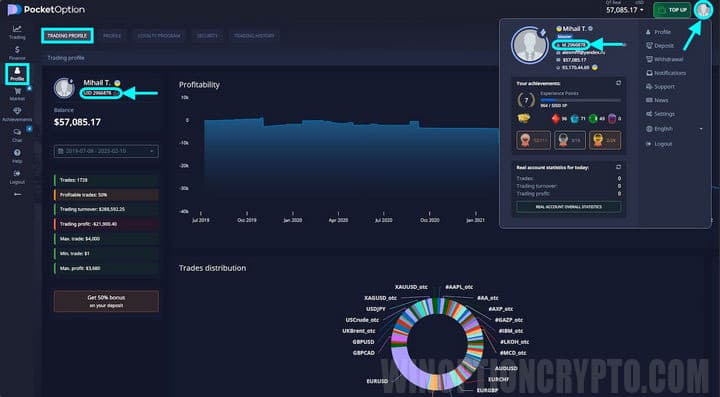Choose Logout in the user menu

659,144
